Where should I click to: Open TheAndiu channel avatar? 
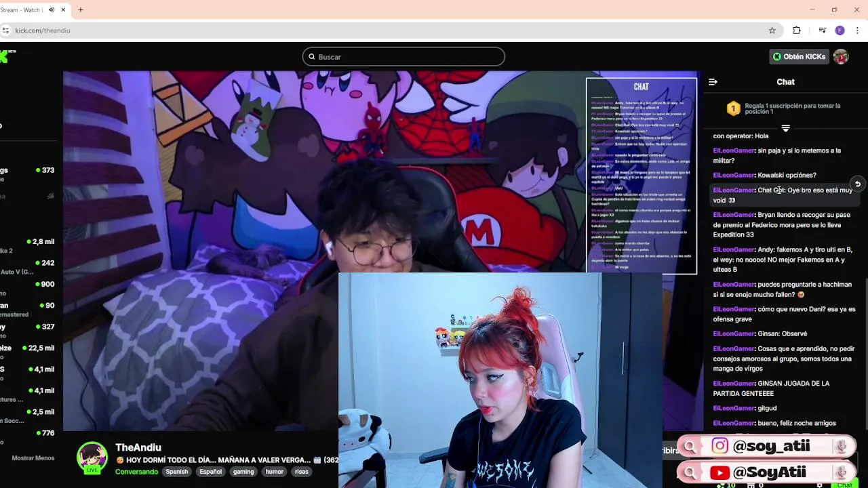click(x=92, y=457)
